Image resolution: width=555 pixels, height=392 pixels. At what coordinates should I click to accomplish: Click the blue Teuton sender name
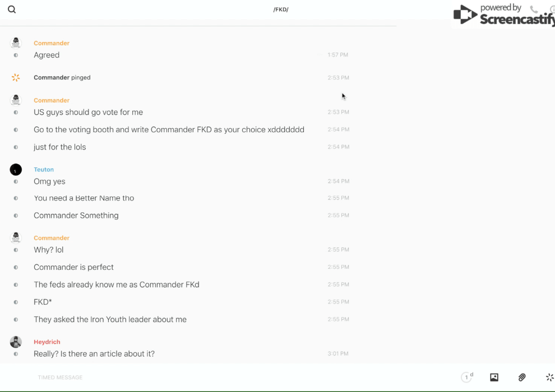(x=44, y=170)
